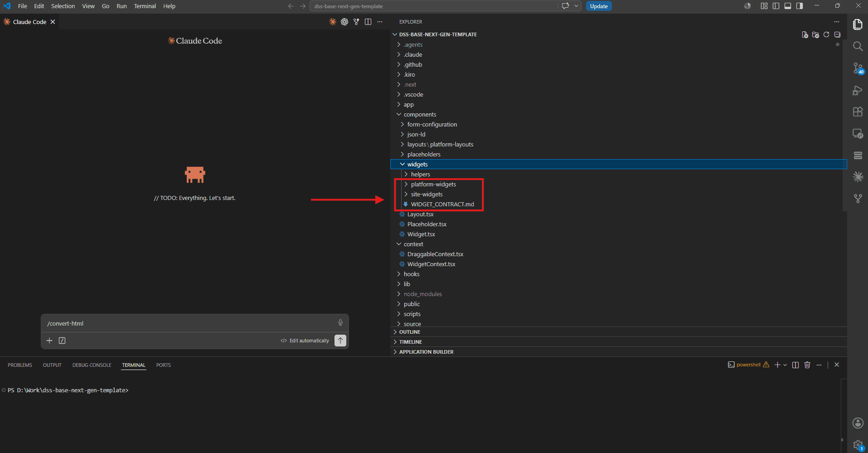Kill the terminal with the trash icon
Viewport: 868px width, 453px height.
click(x=807, y=365)
